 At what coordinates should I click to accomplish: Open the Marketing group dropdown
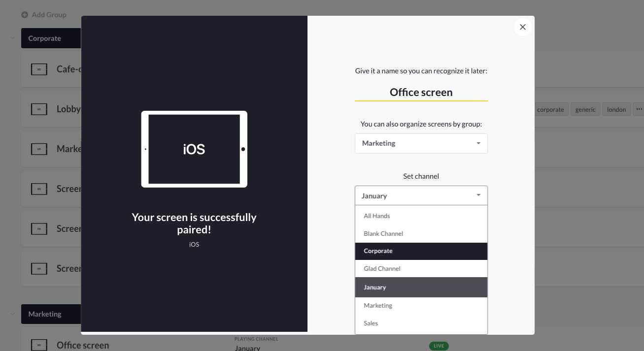(421, 143)
